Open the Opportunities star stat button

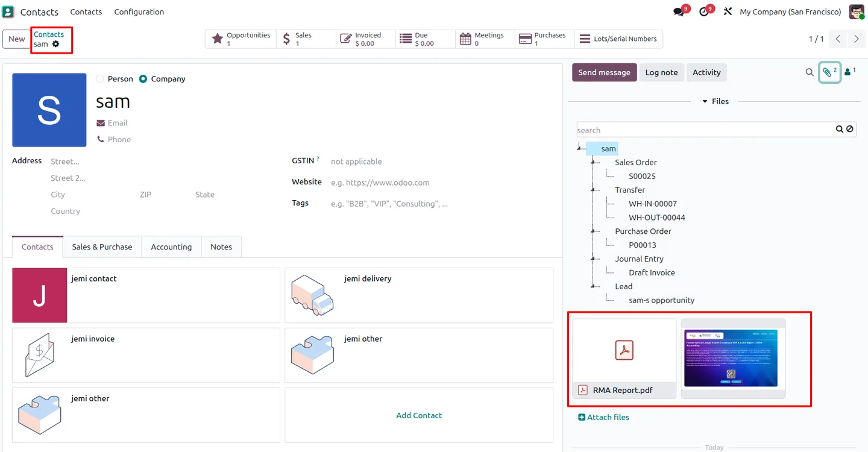coord(241,39)
